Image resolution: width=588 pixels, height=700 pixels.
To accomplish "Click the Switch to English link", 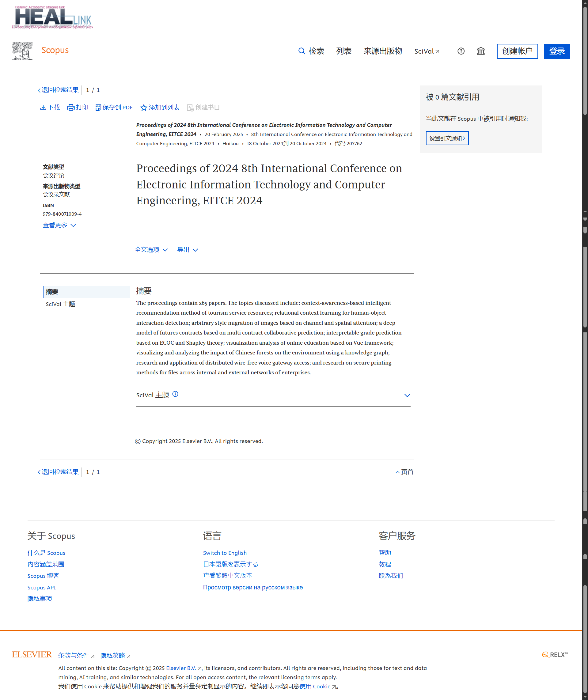I will 225,553.
